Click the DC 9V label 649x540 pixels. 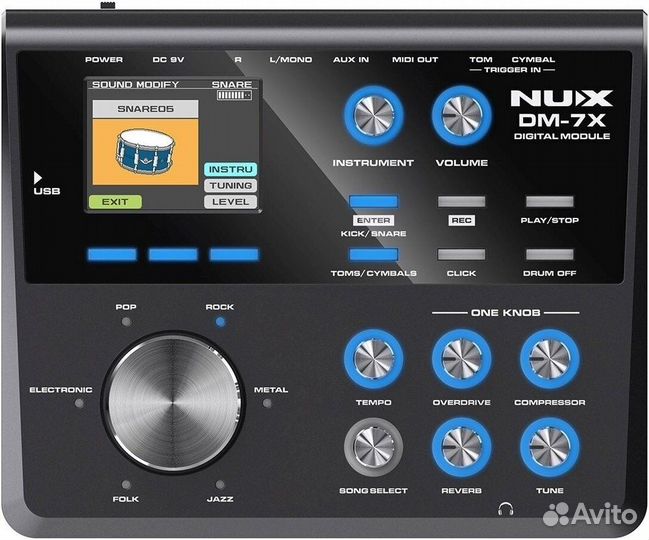(168, 60)
